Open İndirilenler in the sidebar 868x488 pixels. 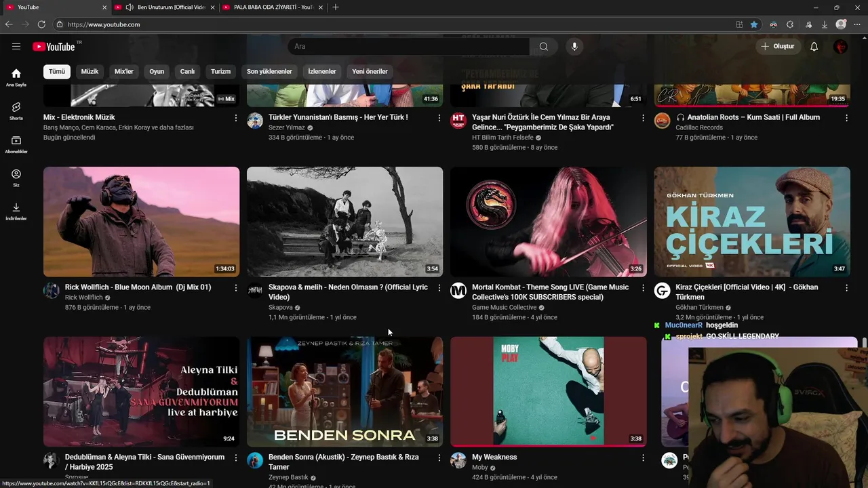pyautogui.click(x=16, y=211)
